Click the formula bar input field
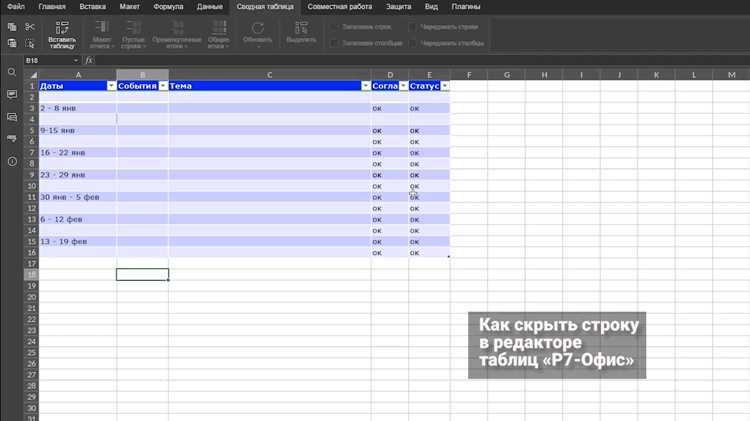The width and height of the screenshot is (750, 421). (423, 60)
